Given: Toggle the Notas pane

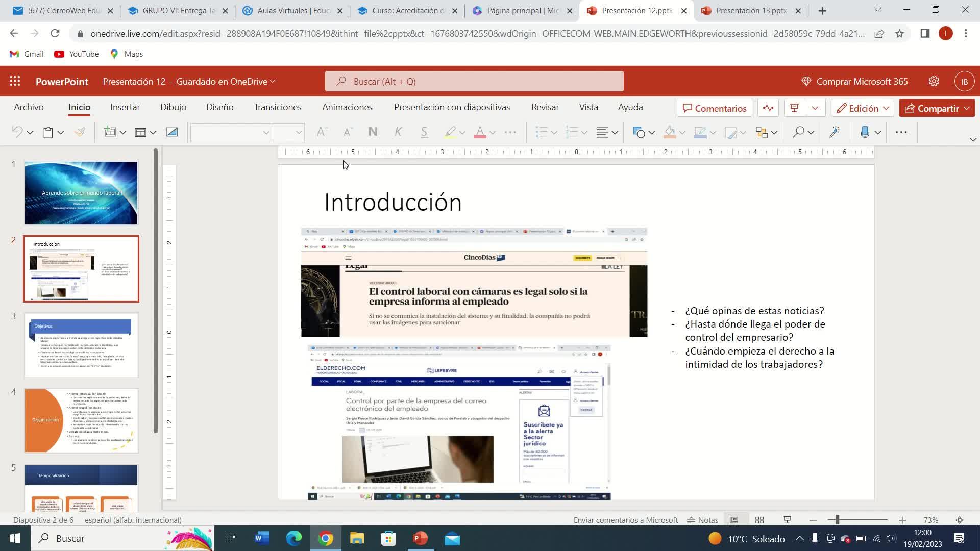Looking at the screenshot, I should [702, 520].
